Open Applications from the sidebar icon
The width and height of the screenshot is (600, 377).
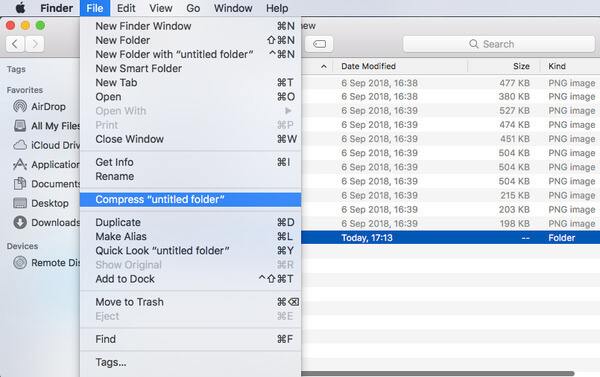pyautogui.click(x=20, y=164)
